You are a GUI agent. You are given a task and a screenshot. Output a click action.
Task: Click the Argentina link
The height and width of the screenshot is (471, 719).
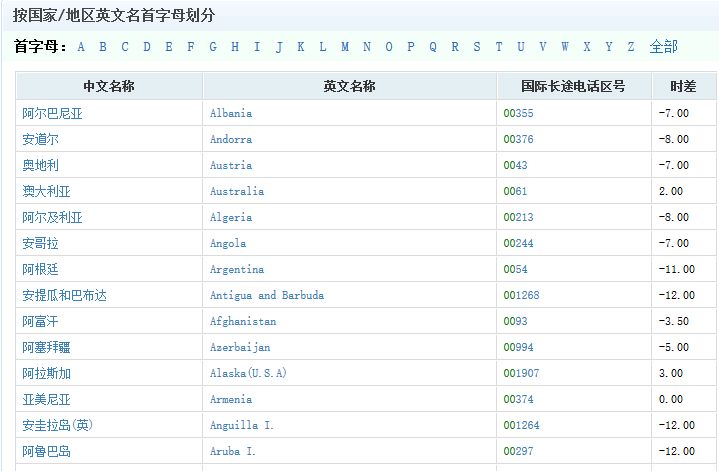pos(237,270)
